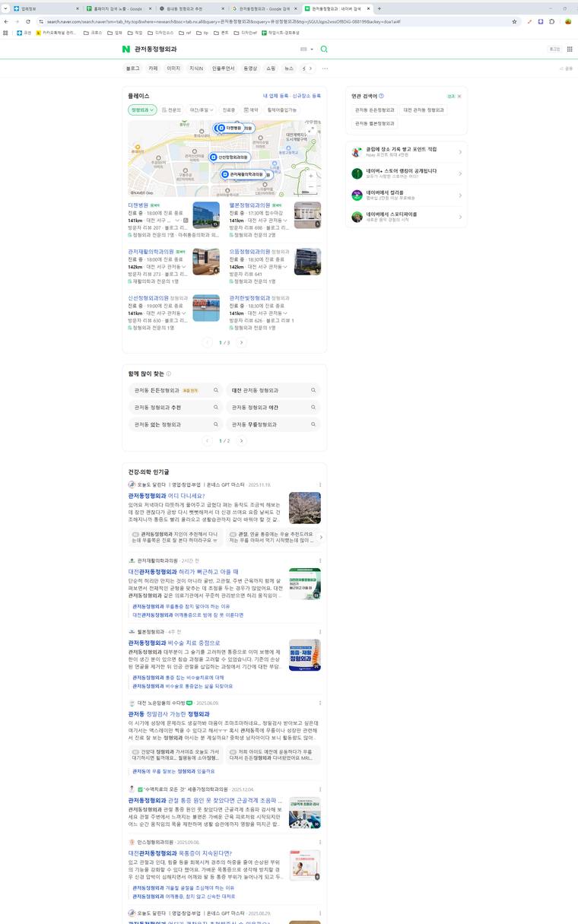Show more search tabs with ellipsis
Image resolution: width=578 pixels, height=924 pixels.
[x=325, y=68]
